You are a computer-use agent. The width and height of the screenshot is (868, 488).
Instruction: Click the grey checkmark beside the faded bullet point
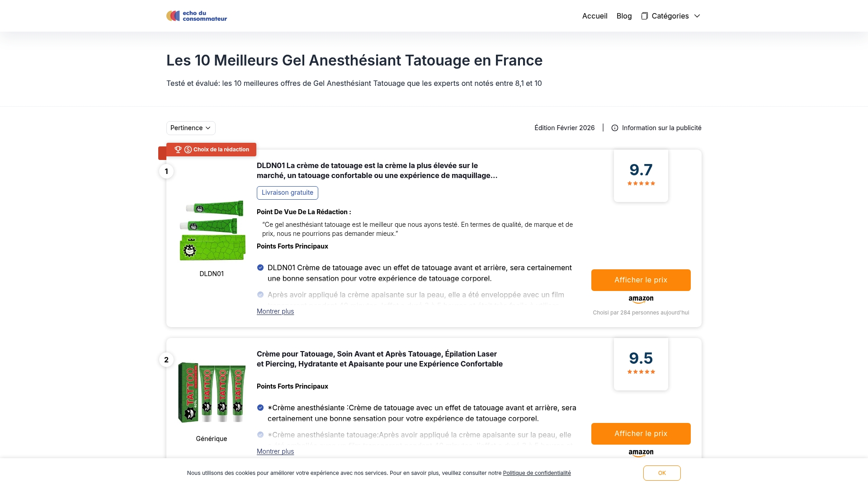[x=260, y=295]
